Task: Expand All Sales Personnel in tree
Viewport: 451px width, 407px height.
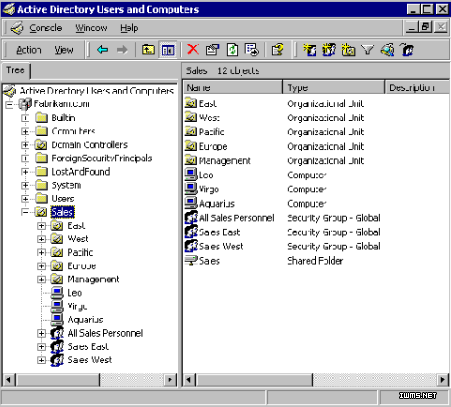Action: [x=41, y=333]
